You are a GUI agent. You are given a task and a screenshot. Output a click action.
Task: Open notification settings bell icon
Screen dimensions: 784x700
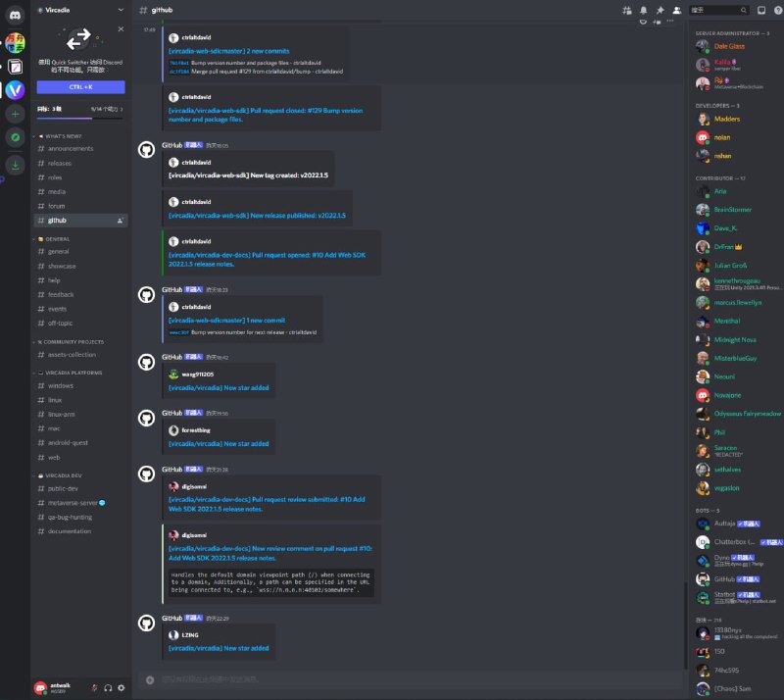(x=644, y=10)
